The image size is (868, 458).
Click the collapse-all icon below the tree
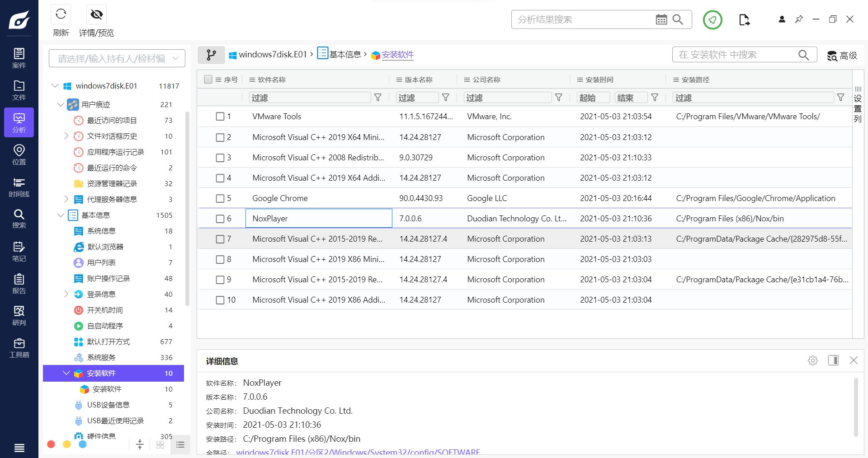140,444
